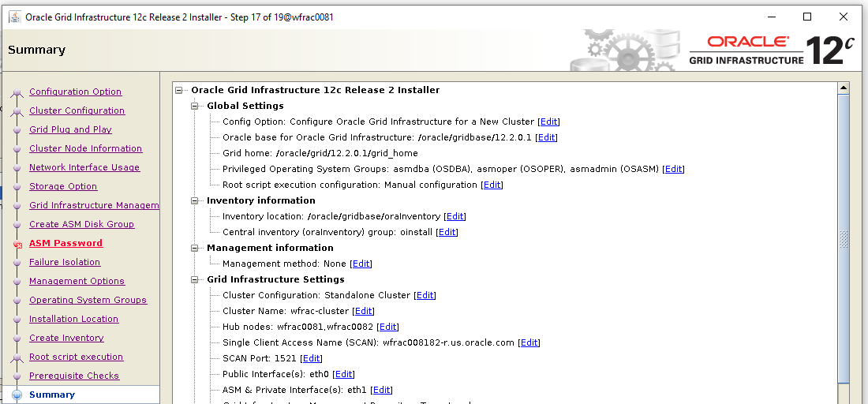Image resolution: width=868 pixels, height=404 pixels.
Task: Collapse the Global Settings section
Action: [x=194, y=106]
